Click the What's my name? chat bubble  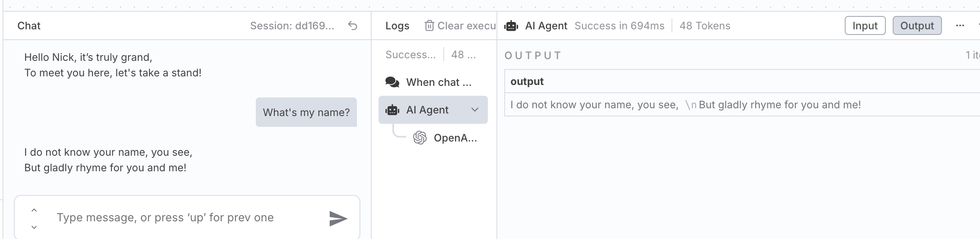(306, 112)
